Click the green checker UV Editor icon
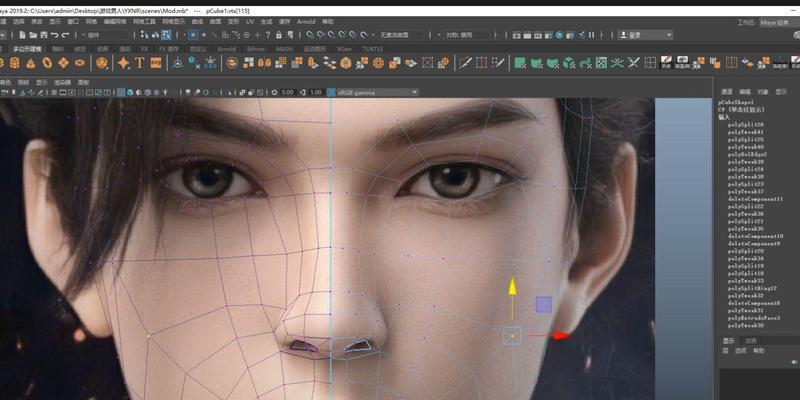The image size is (800, 400). pyautogui.click(x=602, y=63)
